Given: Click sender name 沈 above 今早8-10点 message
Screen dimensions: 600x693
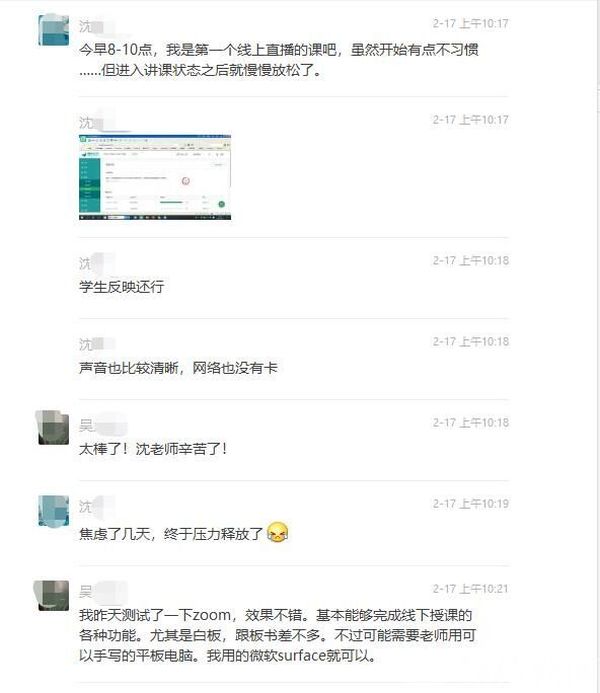Looking at the screenshot, I should [85, 26].
